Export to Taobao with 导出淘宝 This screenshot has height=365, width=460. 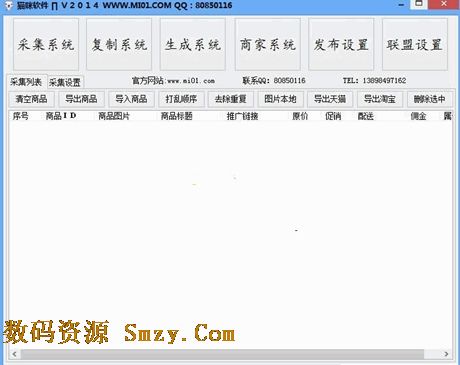click(x=380, y=99)
